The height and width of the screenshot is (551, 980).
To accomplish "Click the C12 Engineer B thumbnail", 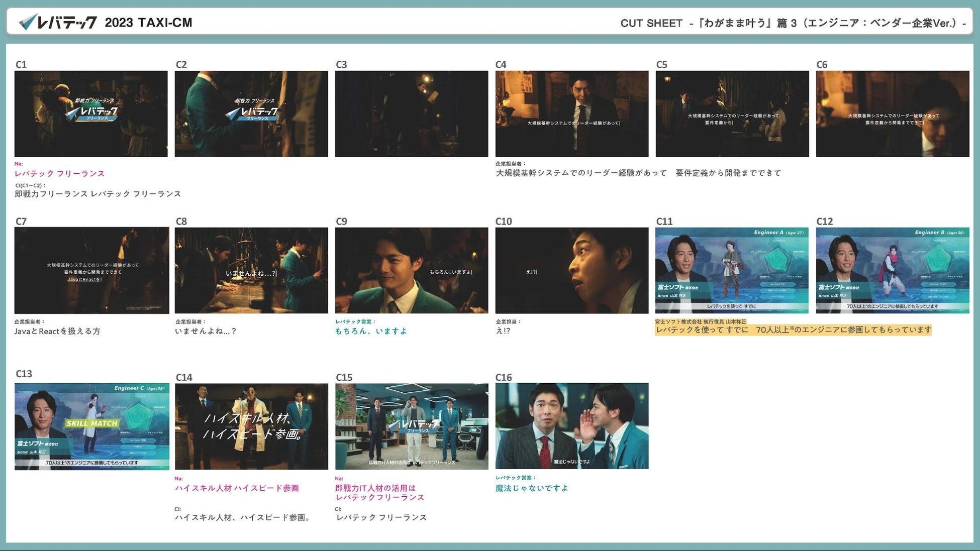I will (893, 270).
